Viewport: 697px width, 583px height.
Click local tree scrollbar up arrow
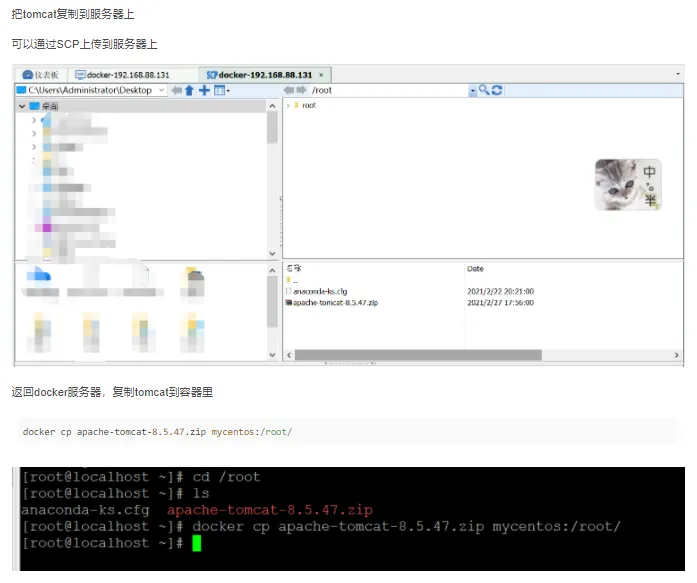[272, 106]
